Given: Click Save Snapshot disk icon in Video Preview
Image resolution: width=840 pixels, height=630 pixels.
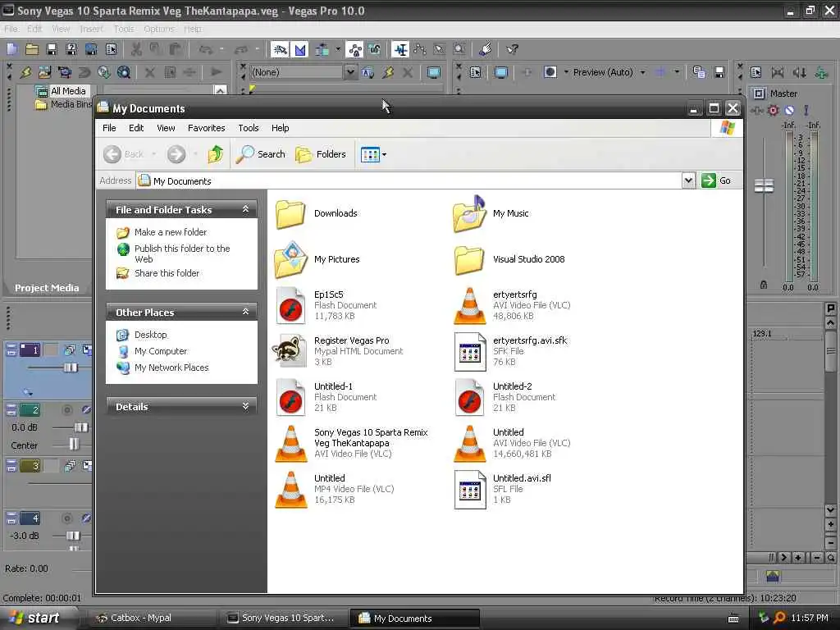Looking at the screenshot, I should click(x=719, y=72).
